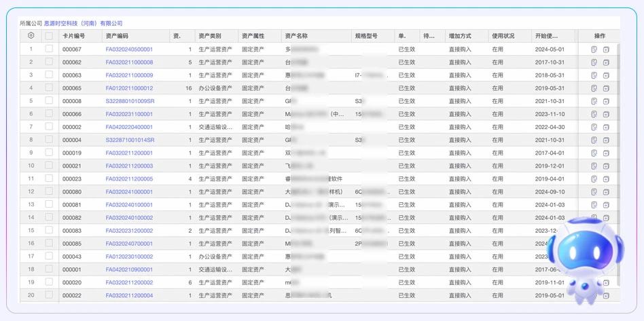
Task: Check the row of card 000065
Action: point(50,88)
